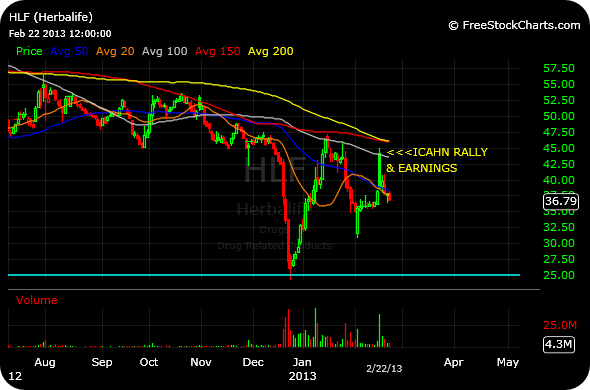Click the 42.50 price axis label
This screenshot has width=590, height=390.
[x=559, y=164]
